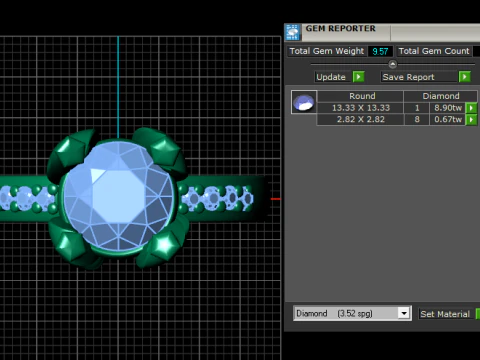Click the Diamond column header
Image resolution: width=480 pixels, height=360 pixels.
tap(441, 96)
